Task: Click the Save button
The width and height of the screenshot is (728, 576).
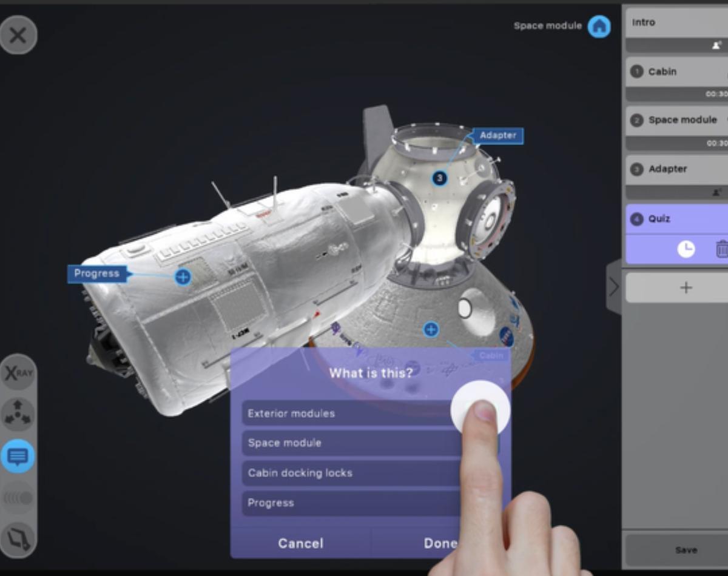Action: click(686, 550)
